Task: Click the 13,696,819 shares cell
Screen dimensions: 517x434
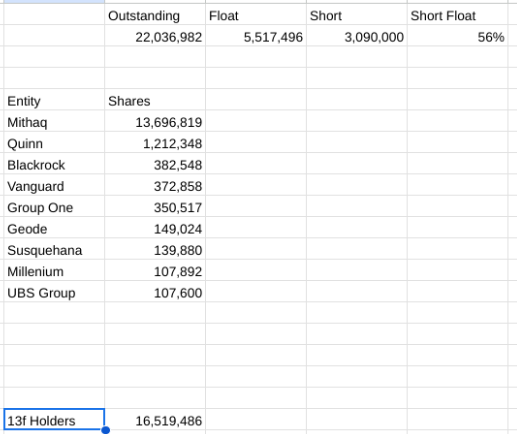Action: click(x=155, y=121)
